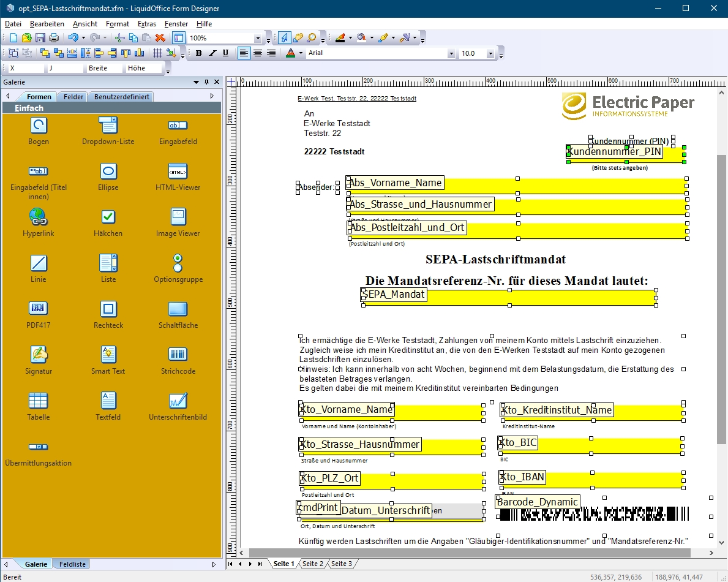Select the Unterschriftenbild gallery item

click(178, 407)
